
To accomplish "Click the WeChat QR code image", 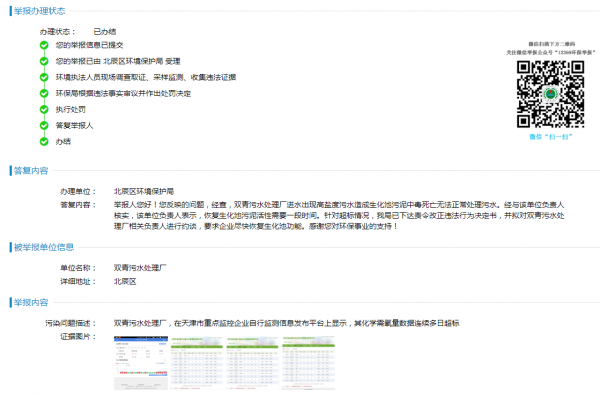I will click(550, 94).
